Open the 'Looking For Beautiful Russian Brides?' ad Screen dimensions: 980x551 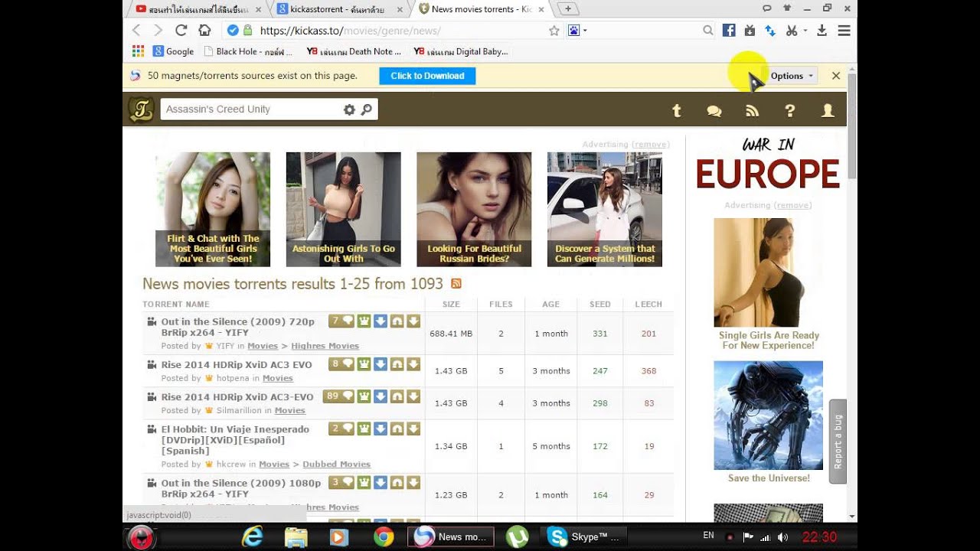click(474, 209)
